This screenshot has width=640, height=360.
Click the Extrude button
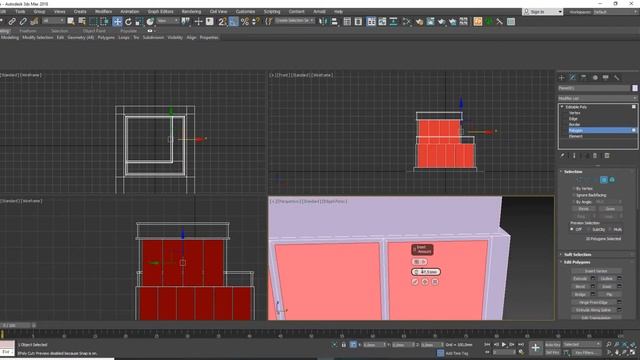click(580, 278)
